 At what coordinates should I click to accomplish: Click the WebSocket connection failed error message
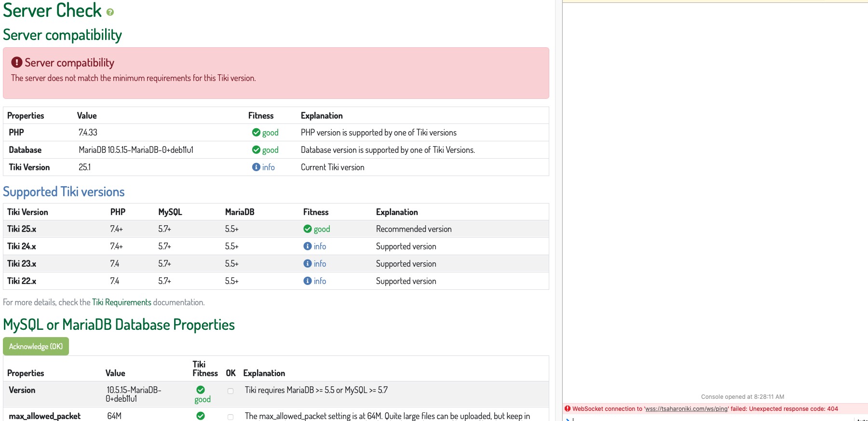(x=705, y=409)
